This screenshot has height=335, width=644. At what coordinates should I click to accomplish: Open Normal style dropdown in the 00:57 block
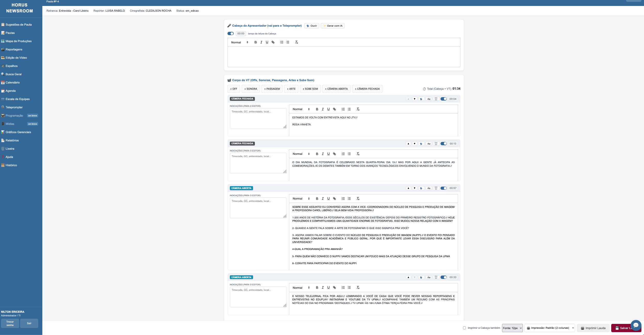coord(301,199)
